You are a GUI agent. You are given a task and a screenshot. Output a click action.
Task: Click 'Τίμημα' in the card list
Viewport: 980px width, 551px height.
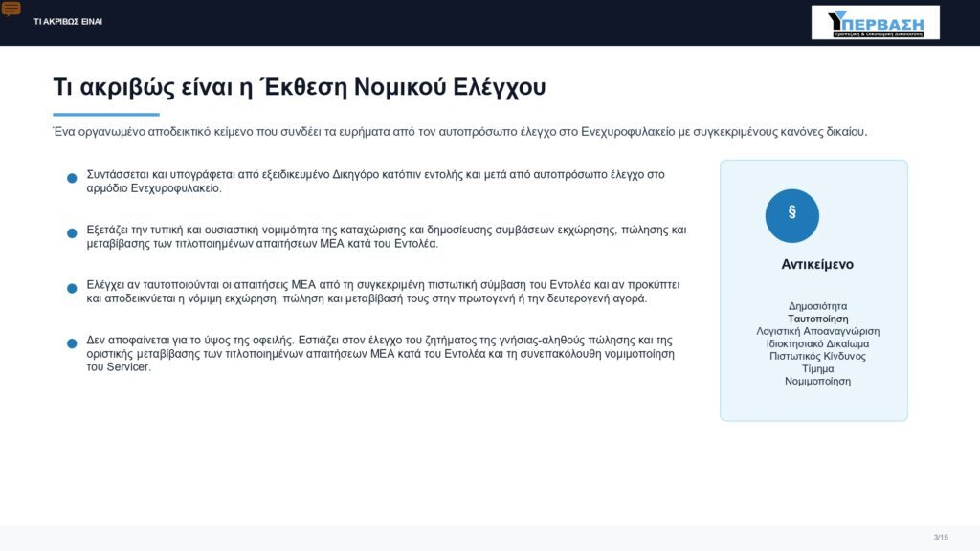point(817,368)
